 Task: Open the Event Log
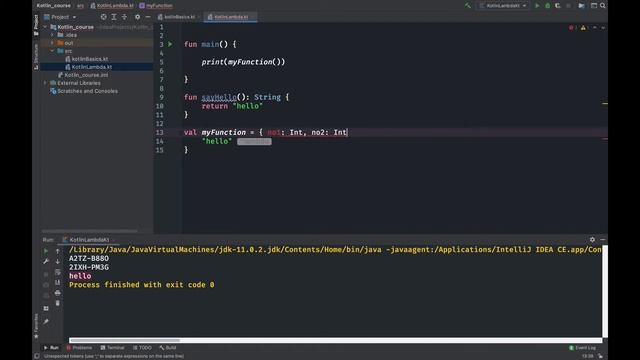pos(582,348)
